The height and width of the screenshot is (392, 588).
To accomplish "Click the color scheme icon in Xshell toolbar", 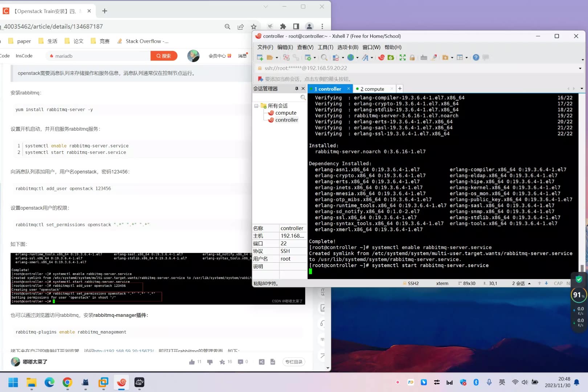I will coord(336,57).
